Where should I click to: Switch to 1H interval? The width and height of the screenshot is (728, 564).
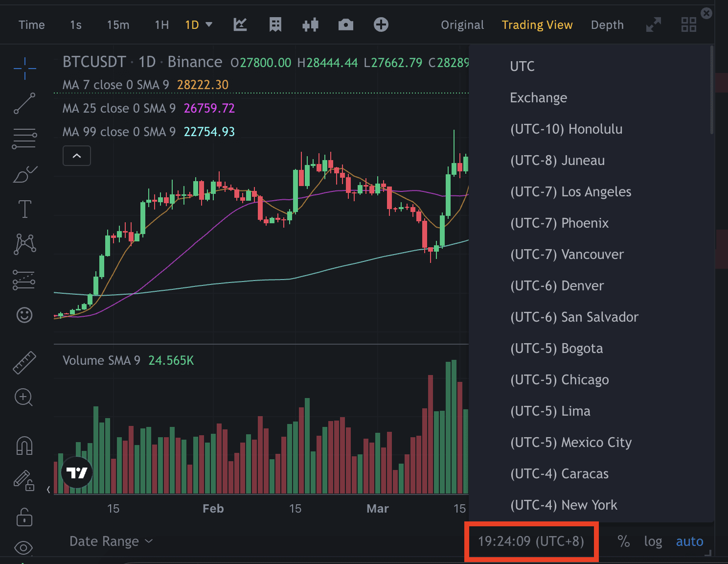coord(162,25)
